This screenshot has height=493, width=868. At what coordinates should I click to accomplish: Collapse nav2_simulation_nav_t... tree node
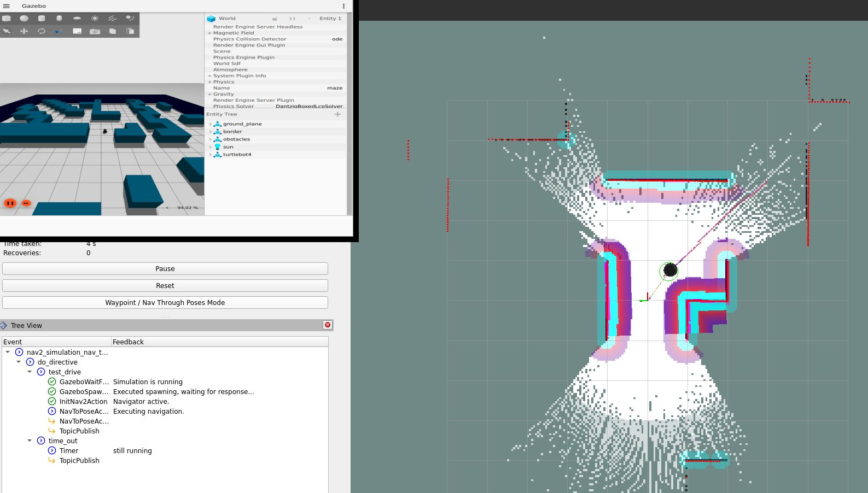pos(8,353)
